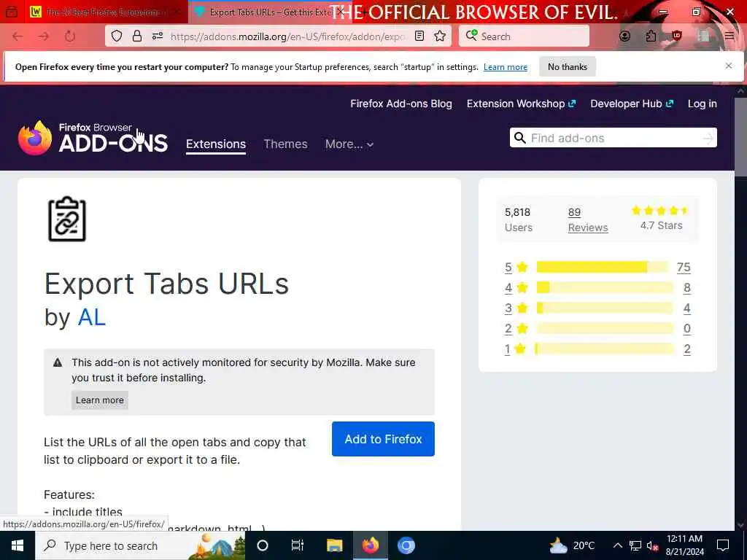Image resolution: width=747 pixels, height=560 pixels.
Task: Open Firefox Add-ons Blog link
Action: 401,104
